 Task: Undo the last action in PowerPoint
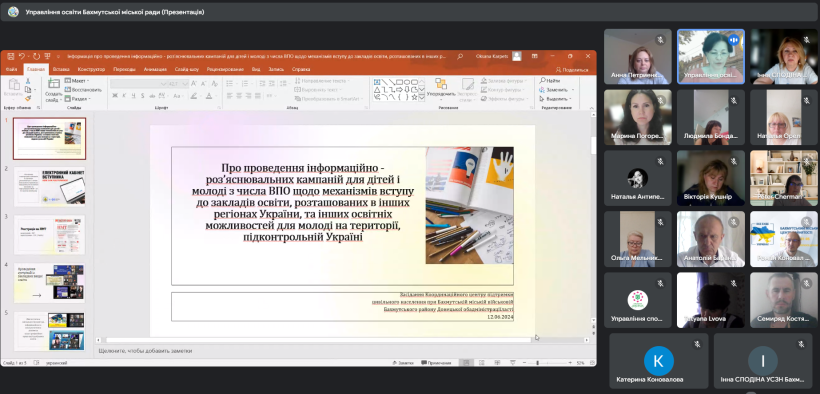tap(22, 56)
